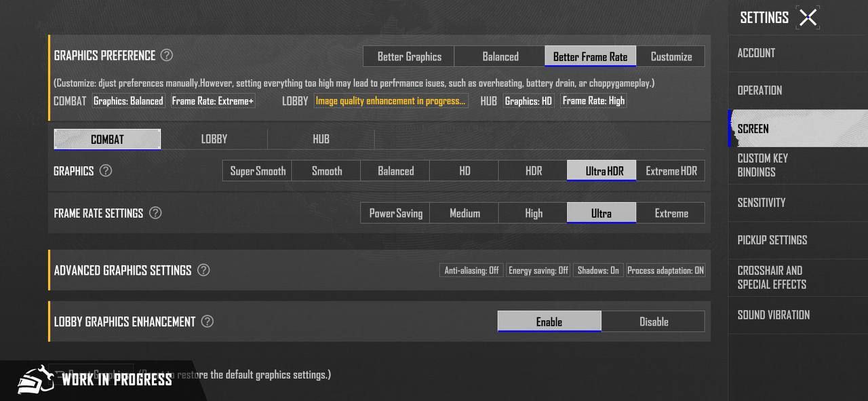Close the Settings screen with the X icon
The height and width of the screenshot is (401, 868).
click(x=808, y=18)
